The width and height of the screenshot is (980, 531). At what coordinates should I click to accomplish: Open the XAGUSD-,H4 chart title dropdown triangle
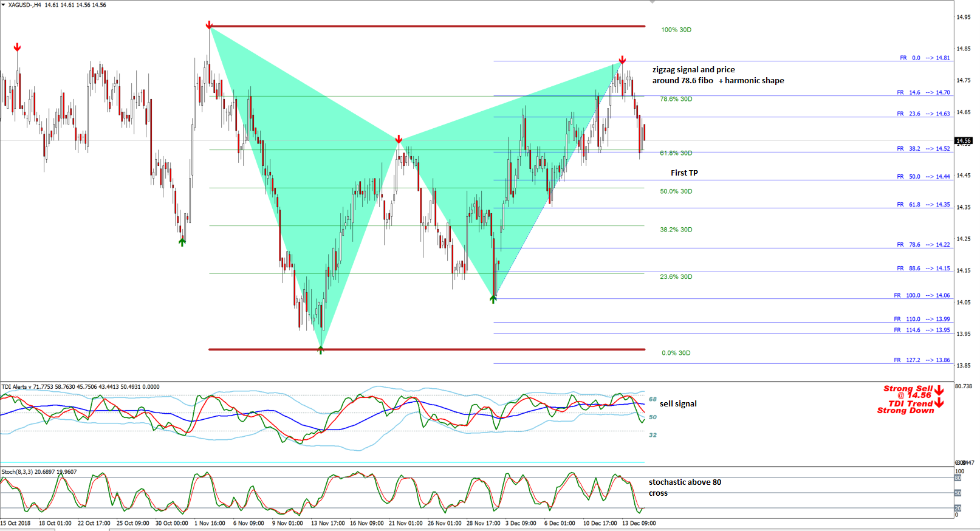(4, 5)
